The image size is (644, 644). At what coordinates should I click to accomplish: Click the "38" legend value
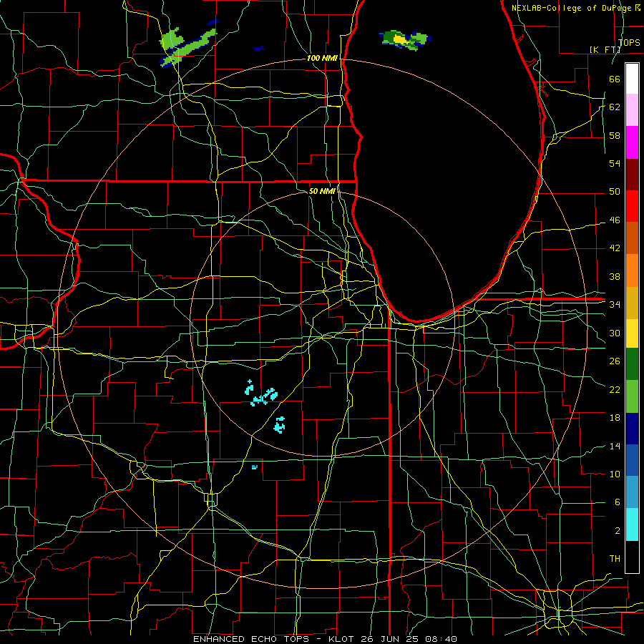tap(615, 276)
